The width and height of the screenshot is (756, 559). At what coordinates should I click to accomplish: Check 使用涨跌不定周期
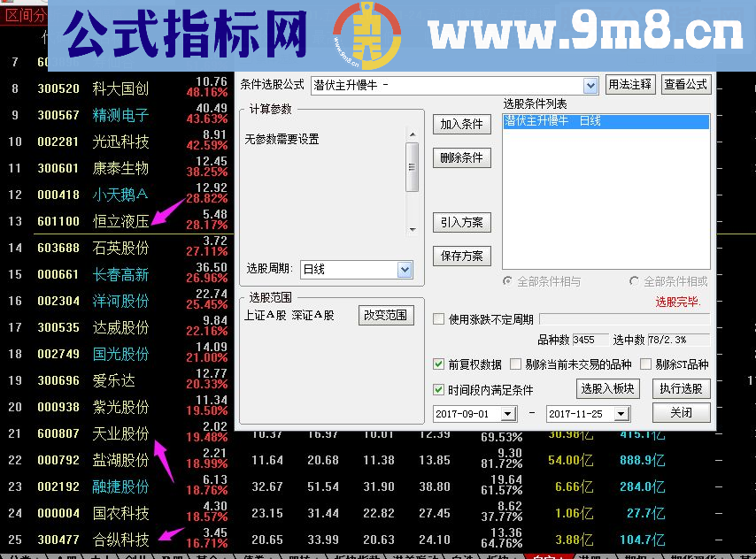pos(438,319)
